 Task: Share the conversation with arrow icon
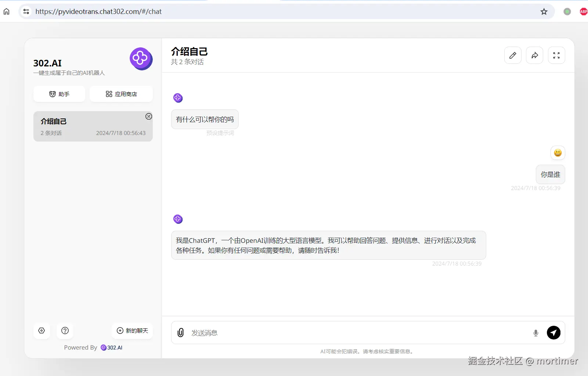534,55
